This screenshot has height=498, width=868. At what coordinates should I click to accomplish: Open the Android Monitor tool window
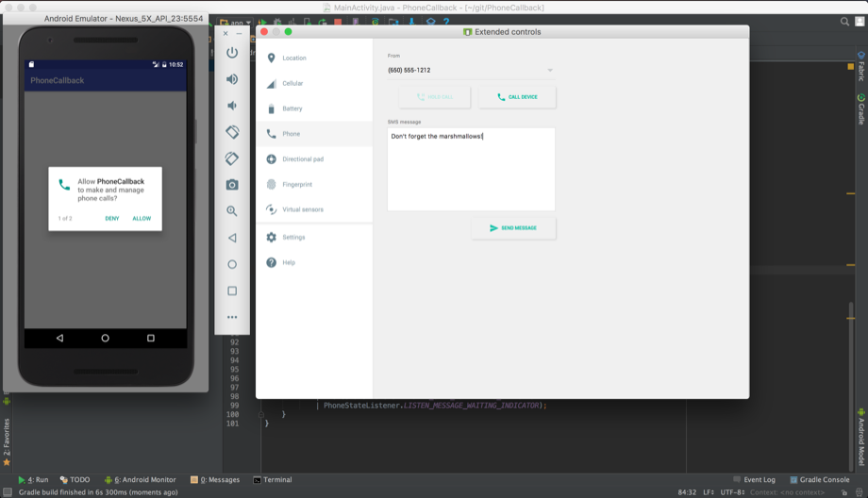[140, 480]
